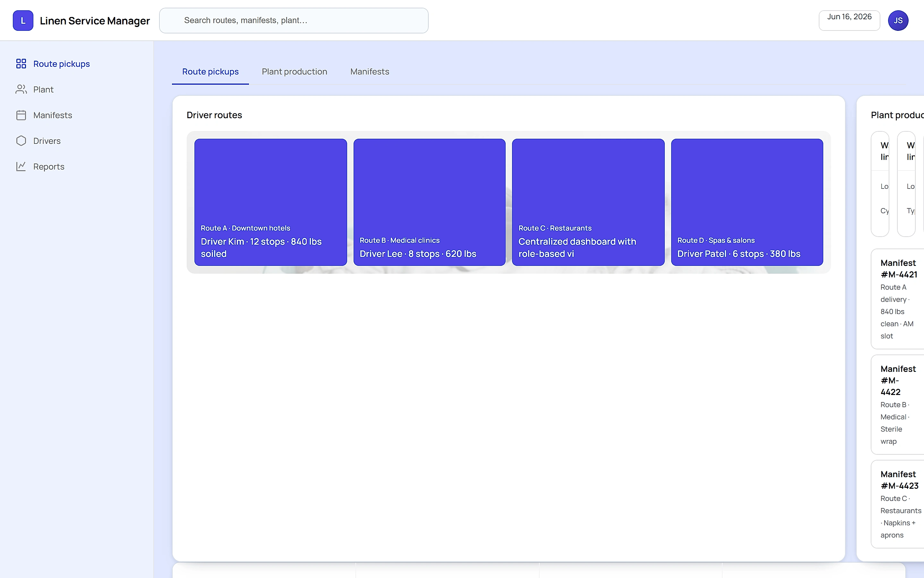Open the Route B Medical clinics card
Screen dimensions: 924x578
tap(430, 202)
